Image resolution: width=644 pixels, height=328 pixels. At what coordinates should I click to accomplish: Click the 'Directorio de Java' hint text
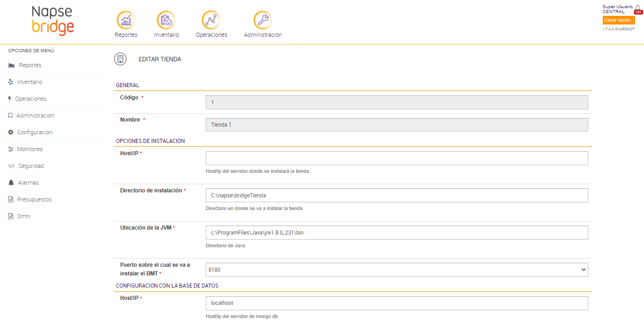[x=225, y=246]
